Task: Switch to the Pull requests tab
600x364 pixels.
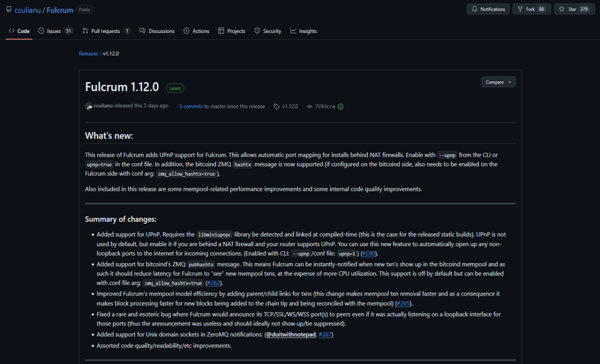Action: 106,31
